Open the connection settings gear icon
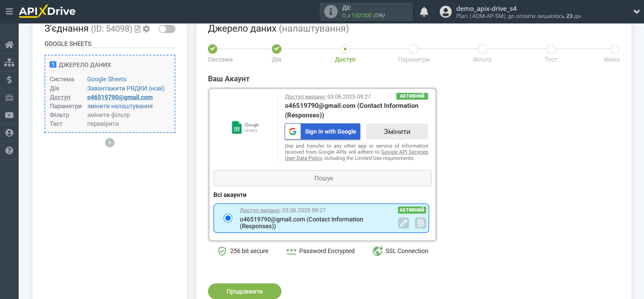This screenshot has width=644, height=299. [x=146, y=29]
